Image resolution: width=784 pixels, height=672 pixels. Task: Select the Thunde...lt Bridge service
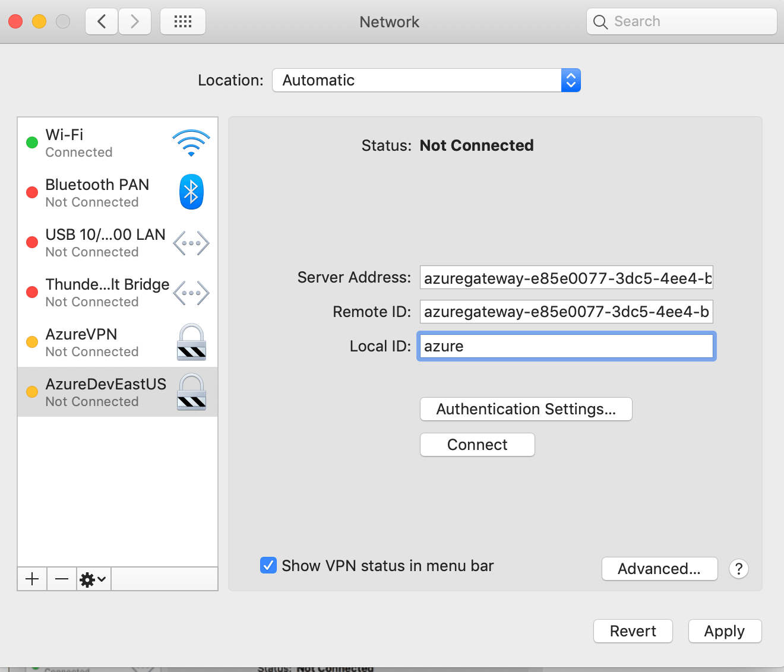pos(118,292)
